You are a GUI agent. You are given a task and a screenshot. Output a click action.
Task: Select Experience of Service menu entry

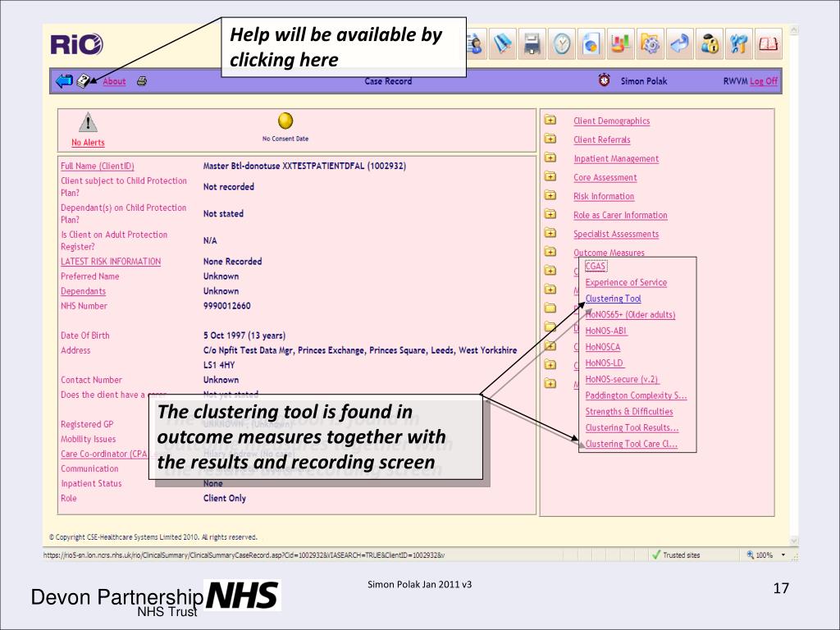pos(626,282)
